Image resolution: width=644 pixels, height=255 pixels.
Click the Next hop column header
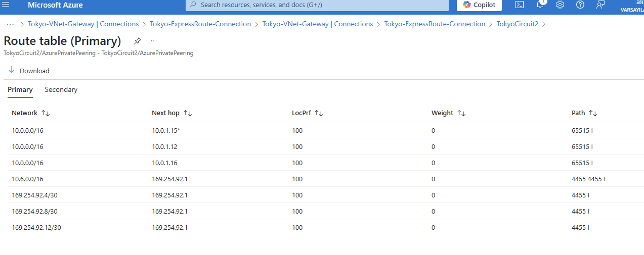tap(166, 113)
